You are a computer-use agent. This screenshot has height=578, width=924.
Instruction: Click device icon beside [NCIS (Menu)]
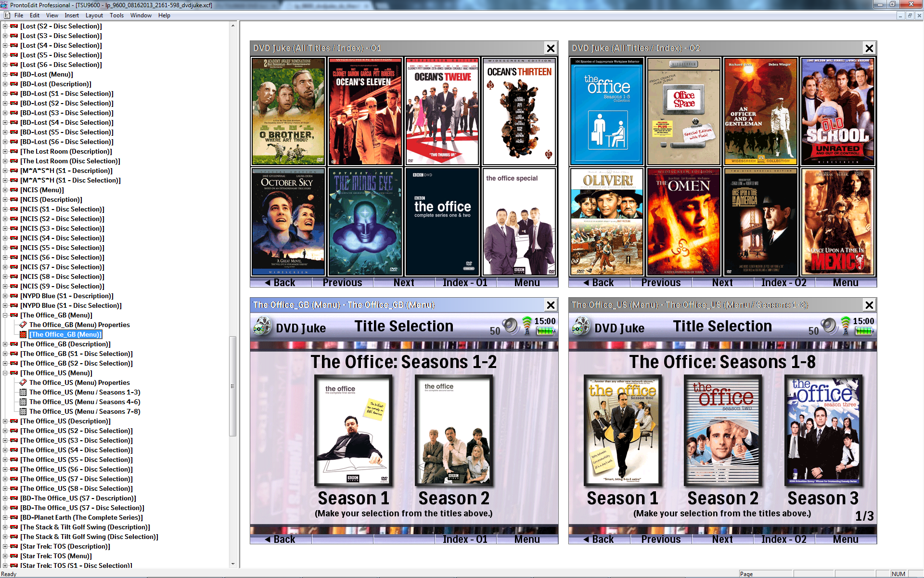pos(14,190)
